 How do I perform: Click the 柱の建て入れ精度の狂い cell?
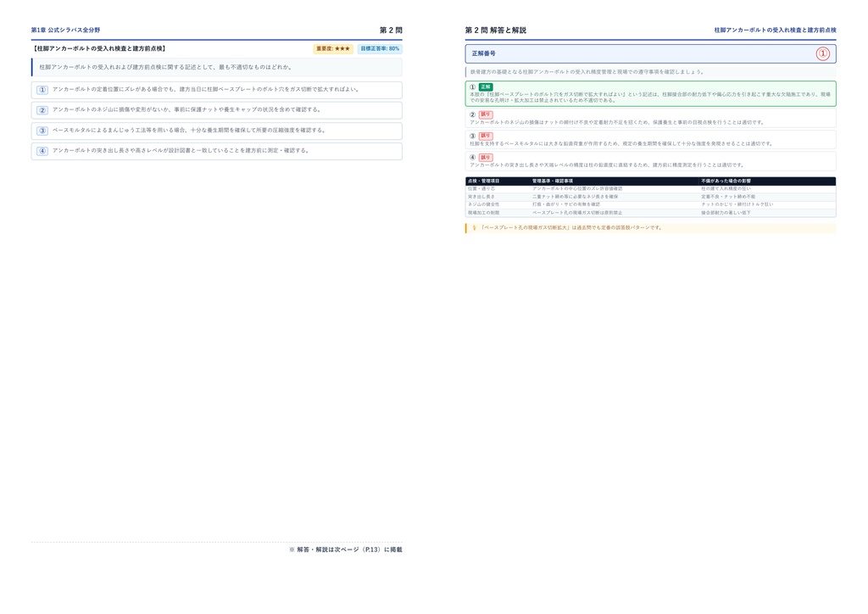click(726, 189)
